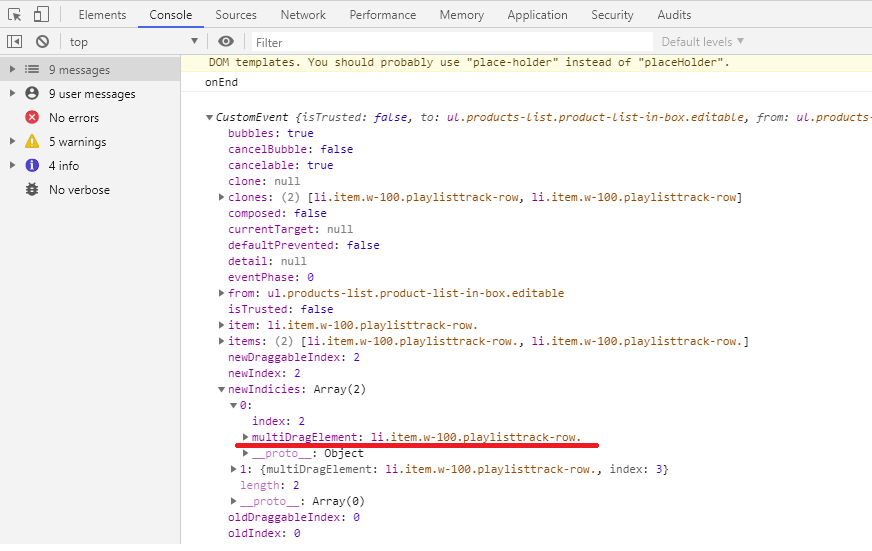Activate the inspect element picker icon
The height and width of the screenshot is (551, 872).
pyautogui.click(x=15, y=14)
